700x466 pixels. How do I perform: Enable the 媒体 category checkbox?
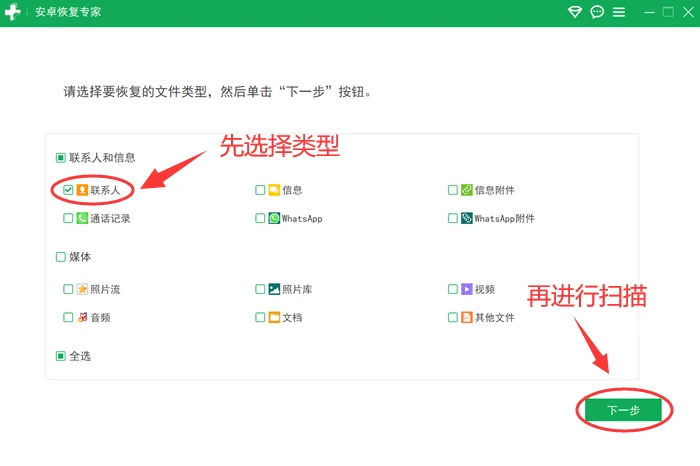click(x=61, y=257)
